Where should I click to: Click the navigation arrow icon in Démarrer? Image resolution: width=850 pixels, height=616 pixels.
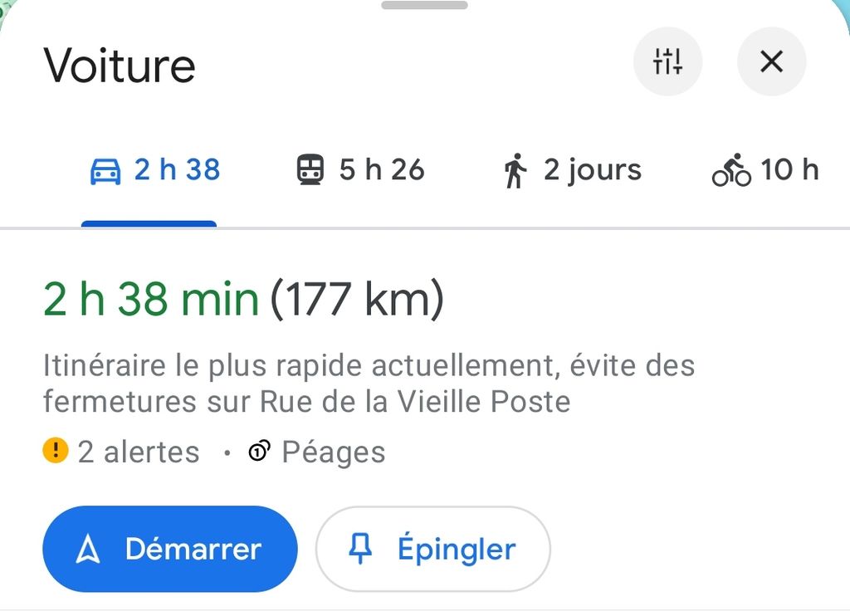pyautogui.click(x=88, y=550)
